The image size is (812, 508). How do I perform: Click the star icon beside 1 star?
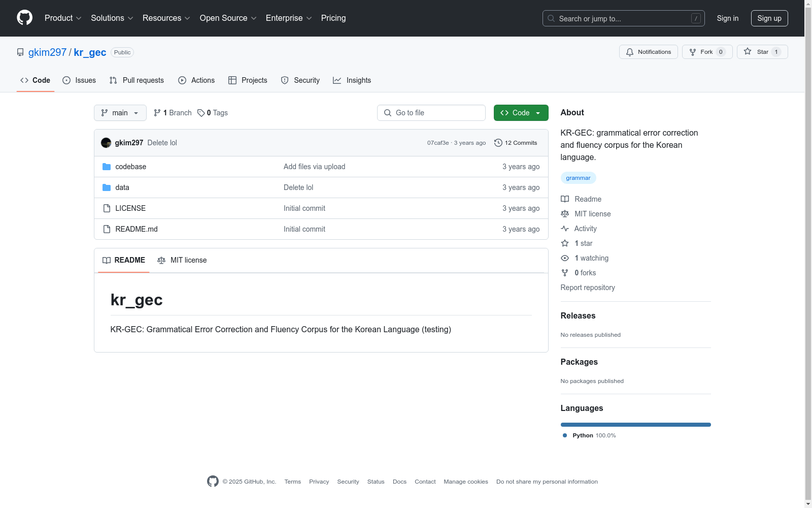565,243
